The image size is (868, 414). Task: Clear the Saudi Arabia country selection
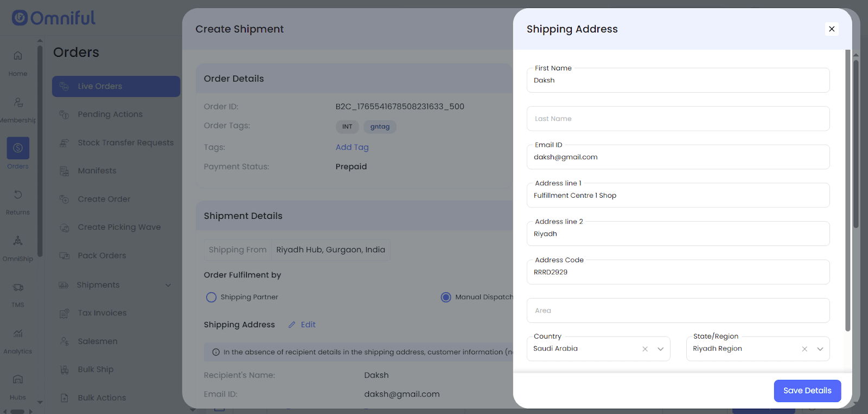(x=645, y=349)
